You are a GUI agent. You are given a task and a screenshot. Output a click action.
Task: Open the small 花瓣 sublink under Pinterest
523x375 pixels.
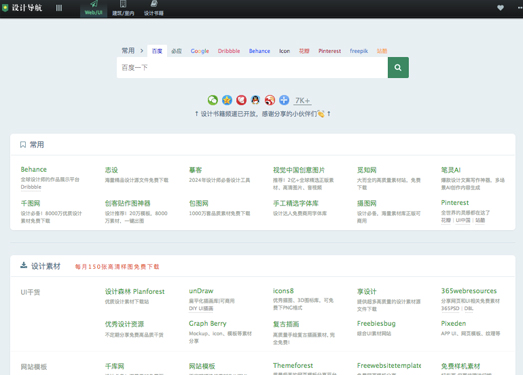click(446, 220)
